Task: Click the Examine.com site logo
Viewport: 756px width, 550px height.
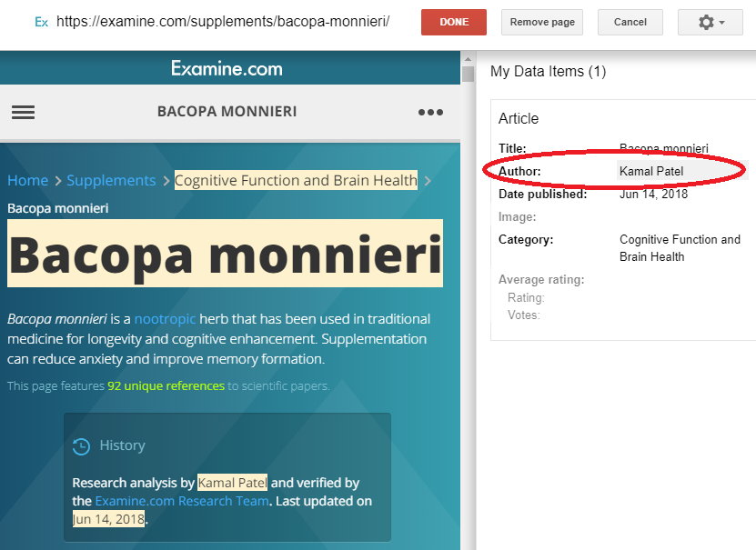Action: click(x=227, y=68)
